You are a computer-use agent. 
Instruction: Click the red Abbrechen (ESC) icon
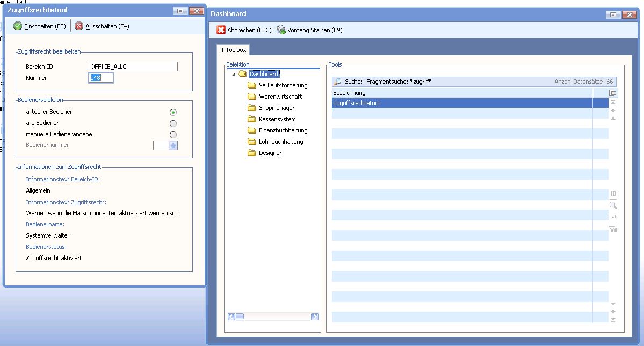coord(221,30)
